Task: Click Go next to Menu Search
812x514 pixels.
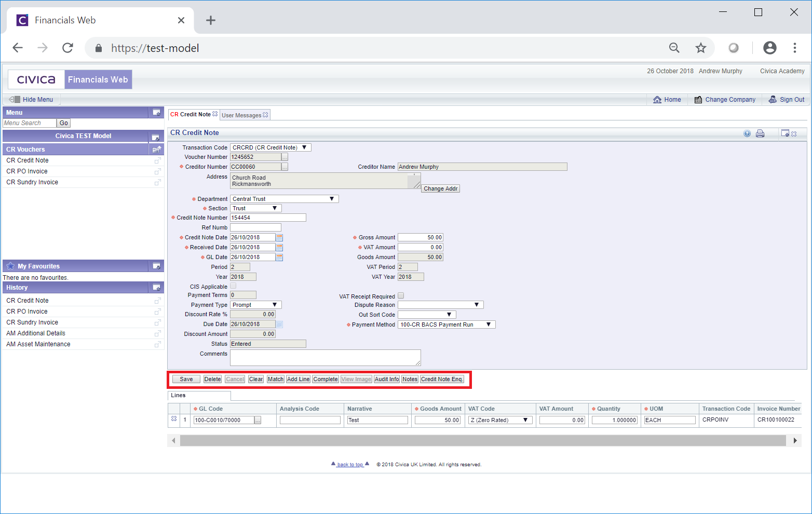Action: tap(64, 123)
